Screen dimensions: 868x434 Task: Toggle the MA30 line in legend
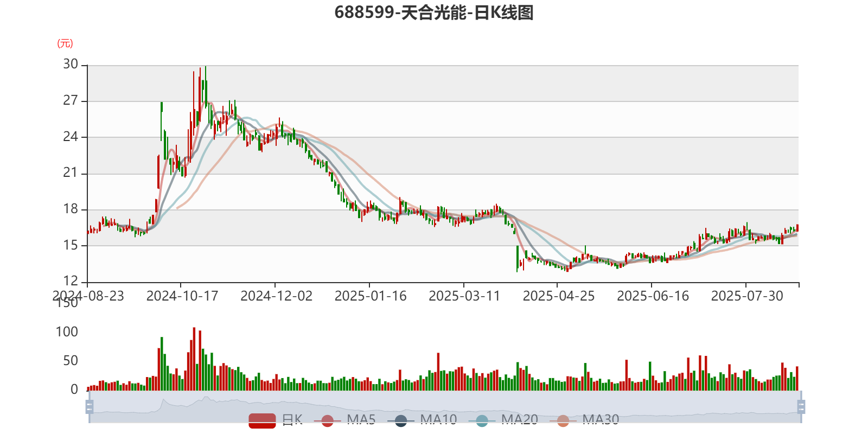coord(584,420)
